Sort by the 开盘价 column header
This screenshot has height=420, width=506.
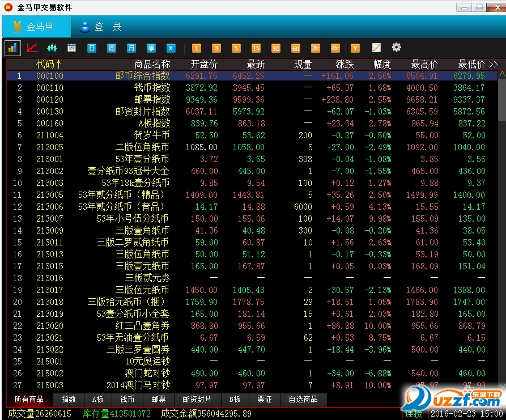(x=204, y=64)
